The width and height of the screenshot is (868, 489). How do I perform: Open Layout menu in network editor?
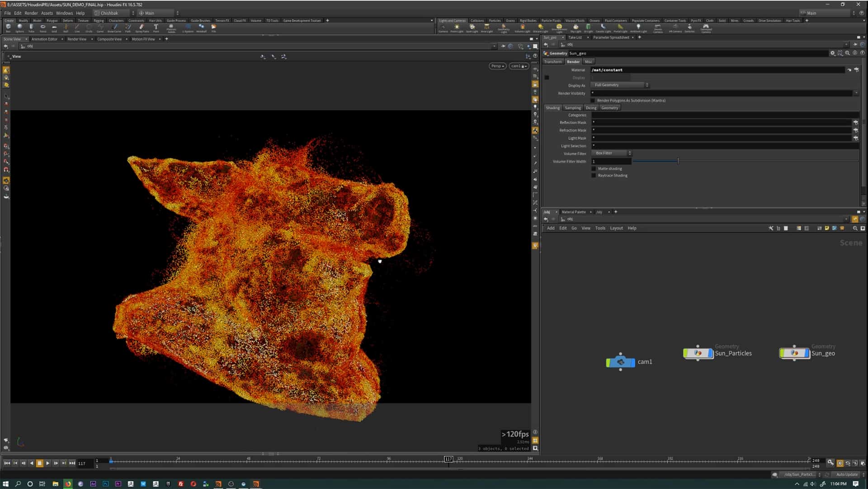click(616, 228)
